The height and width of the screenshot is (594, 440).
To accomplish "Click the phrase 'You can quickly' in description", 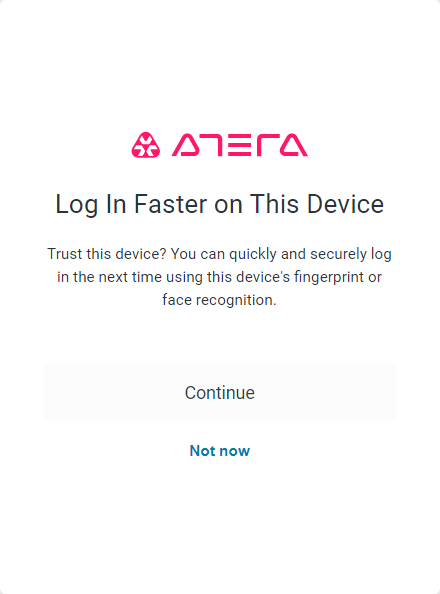I will pyautogui.click(x=224, y=254).
